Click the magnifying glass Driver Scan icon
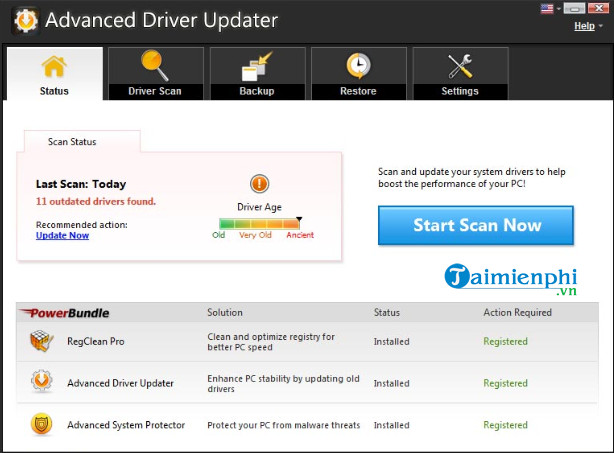This screenshot has width=614, height=453. point(155,65)
